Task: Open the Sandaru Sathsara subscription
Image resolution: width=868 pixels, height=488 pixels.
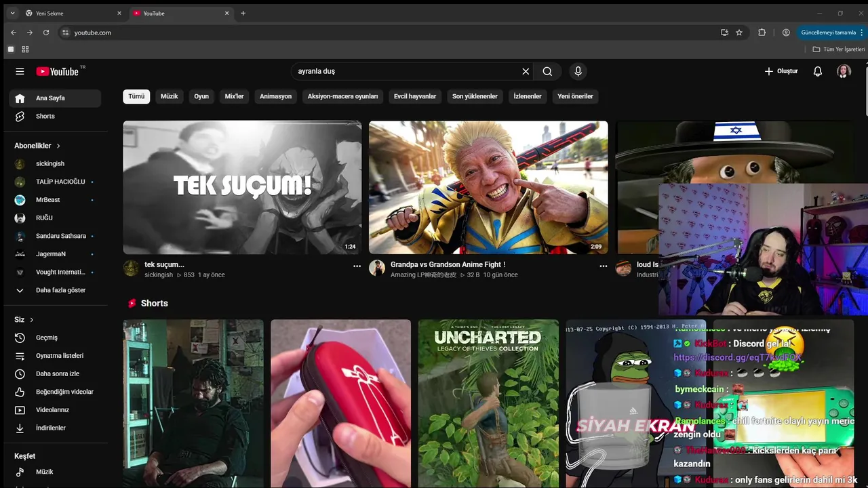Action: coord(55,236)
